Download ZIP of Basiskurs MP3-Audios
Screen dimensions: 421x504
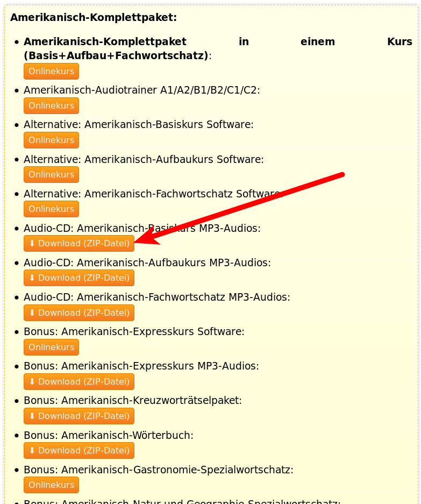pos(79,243)
